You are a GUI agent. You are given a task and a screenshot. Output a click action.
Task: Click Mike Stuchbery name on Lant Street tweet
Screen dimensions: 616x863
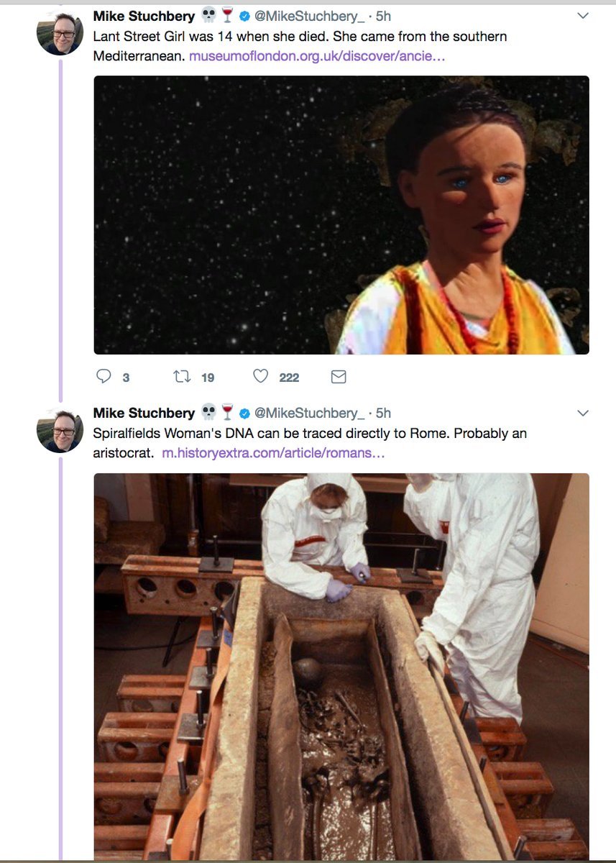(144, 16)
